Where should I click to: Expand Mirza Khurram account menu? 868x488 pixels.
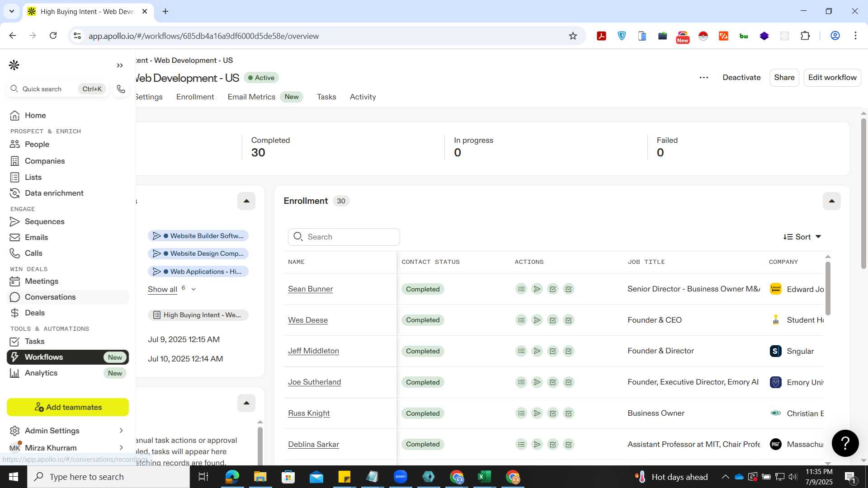pos(121,448)
